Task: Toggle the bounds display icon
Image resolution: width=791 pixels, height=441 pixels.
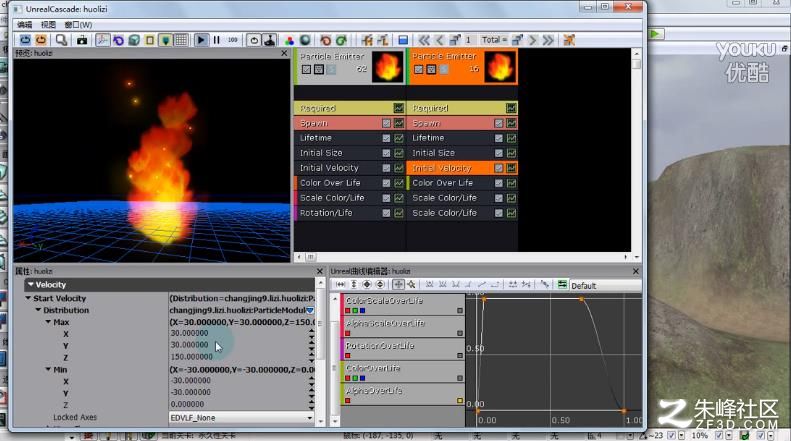Action: (x=150, y=40)
